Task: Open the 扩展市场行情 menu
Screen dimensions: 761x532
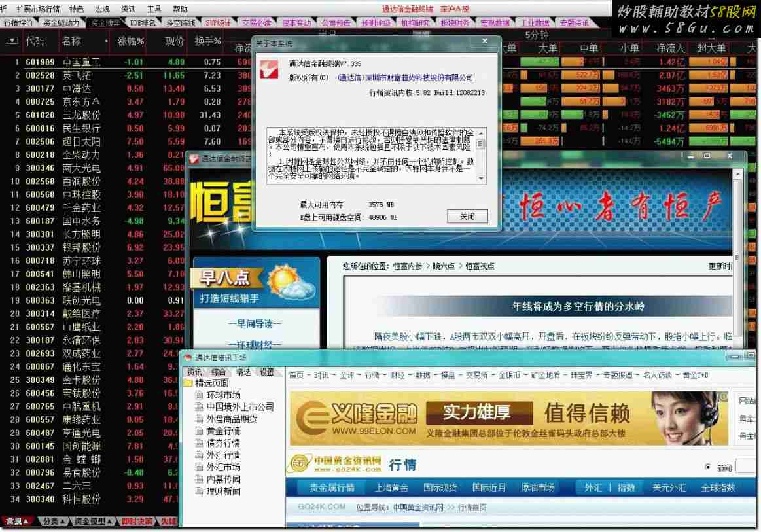Action: pyautogui.click(x=38, y=9)
